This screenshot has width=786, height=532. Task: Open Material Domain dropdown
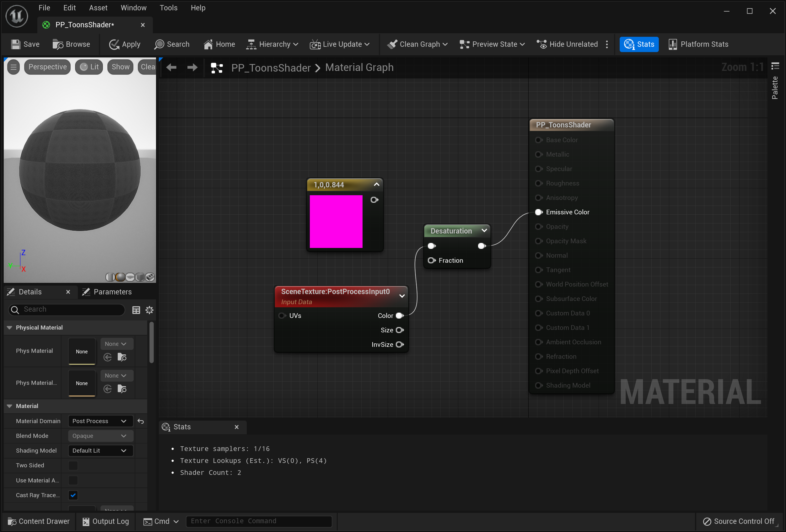coord(100,421)
